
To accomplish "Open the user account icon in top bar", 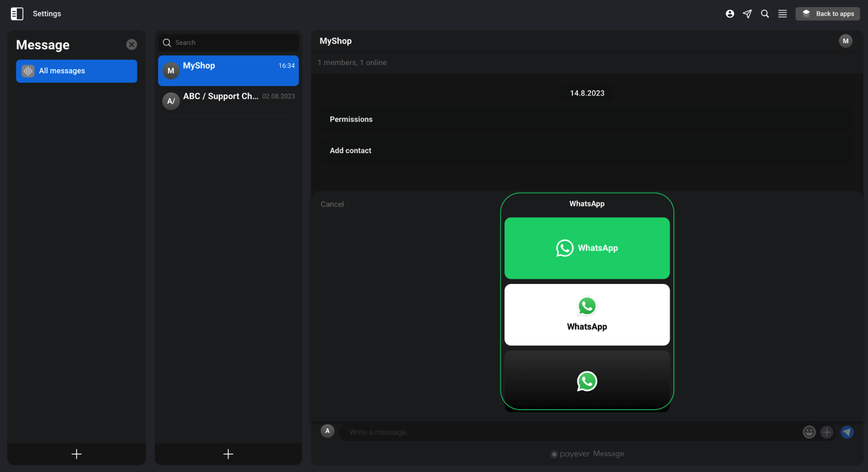I will (x=730, y=13).
